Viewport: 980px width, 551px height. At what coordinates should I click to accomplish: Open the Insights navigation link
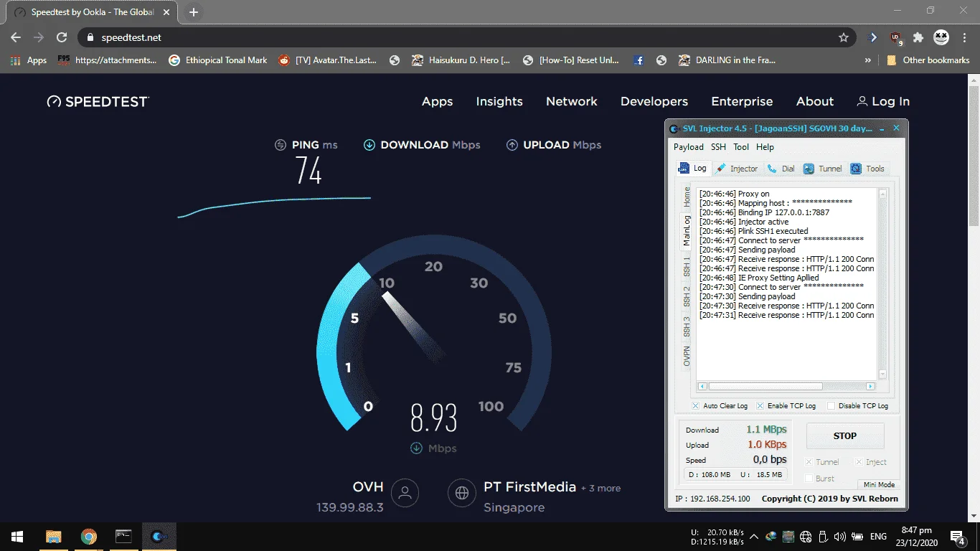pyautogui.click(x=499, y=101)
